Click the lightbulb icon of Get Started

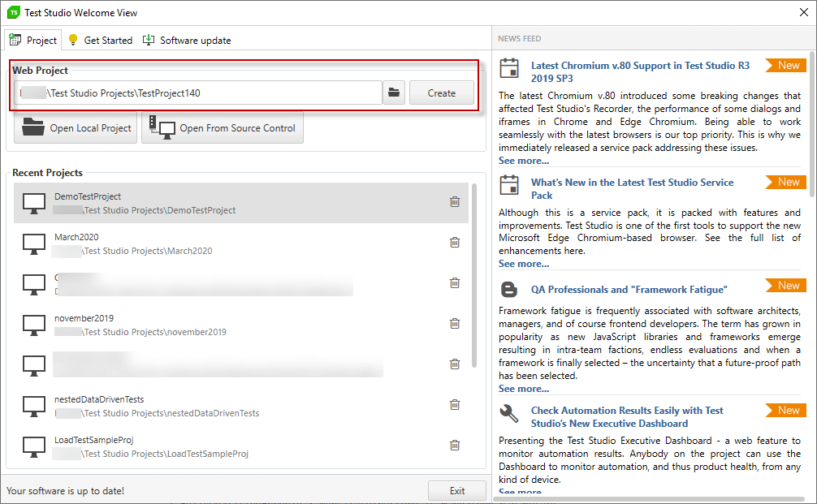[73, 40]
